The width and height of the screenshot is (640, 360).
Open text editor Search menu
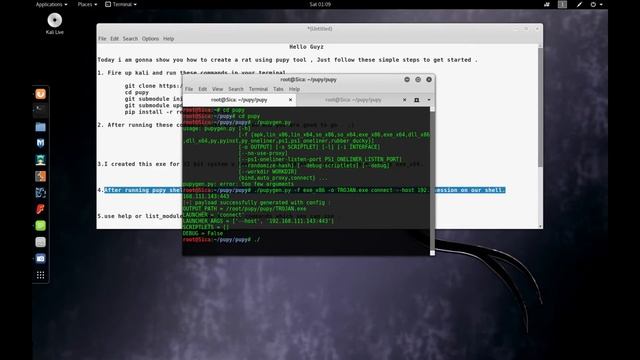[130, 39]
